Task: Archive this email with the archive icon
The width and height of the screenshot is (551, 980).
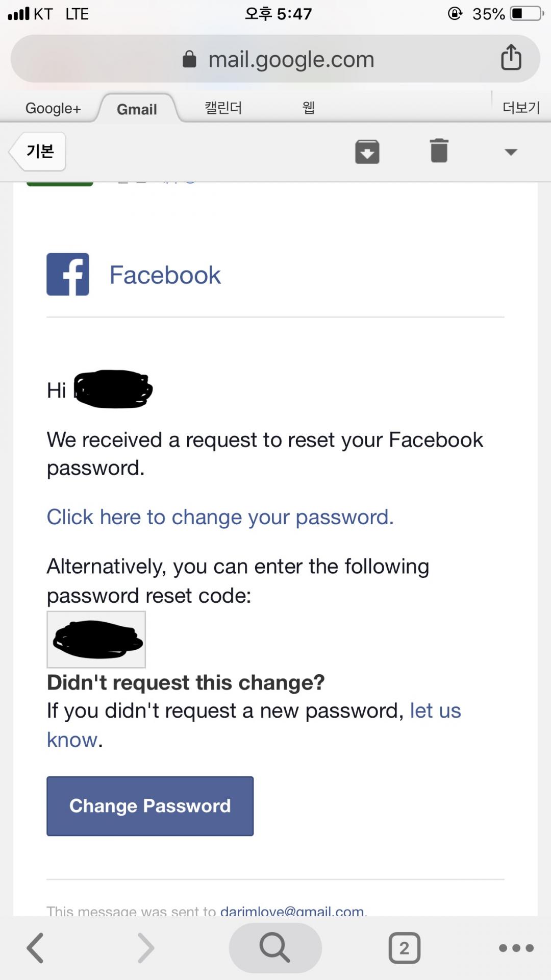Action: pos(367,152)
